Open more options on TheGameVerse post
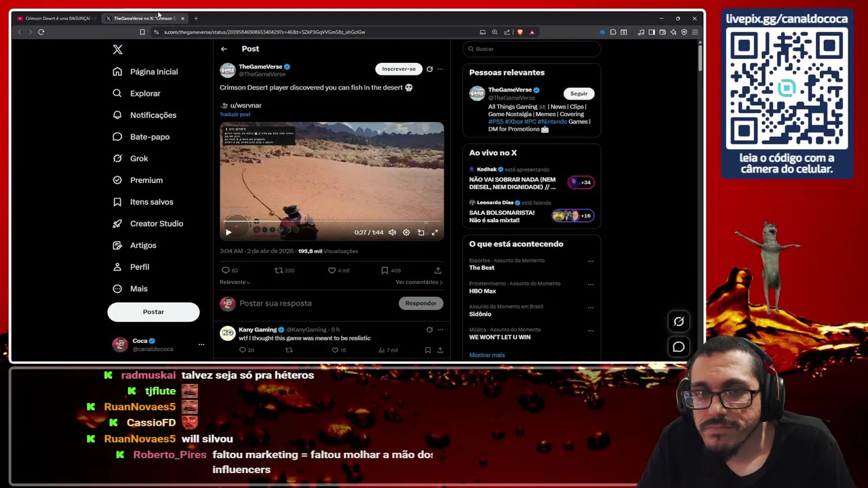 point(440,68)
